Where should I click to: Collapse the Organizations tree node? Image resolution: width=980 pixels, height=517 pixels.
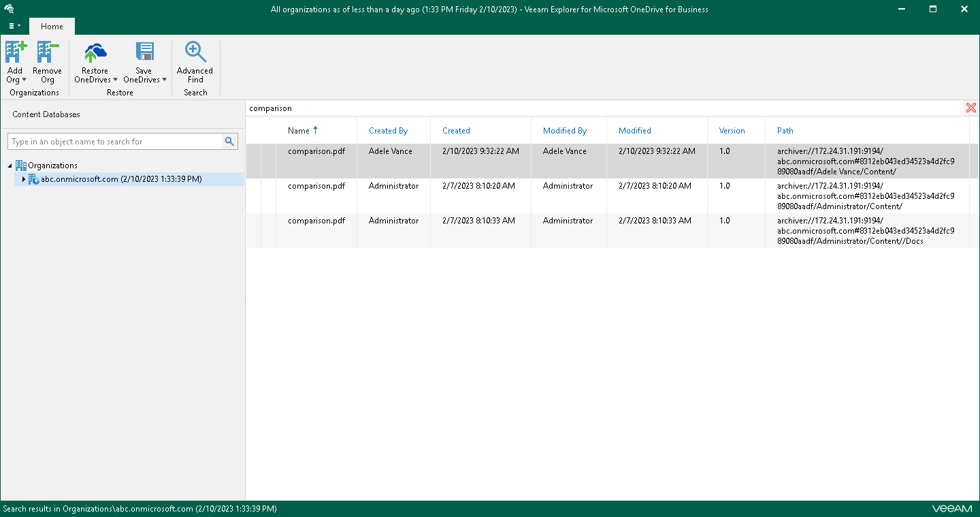[10, 166]
